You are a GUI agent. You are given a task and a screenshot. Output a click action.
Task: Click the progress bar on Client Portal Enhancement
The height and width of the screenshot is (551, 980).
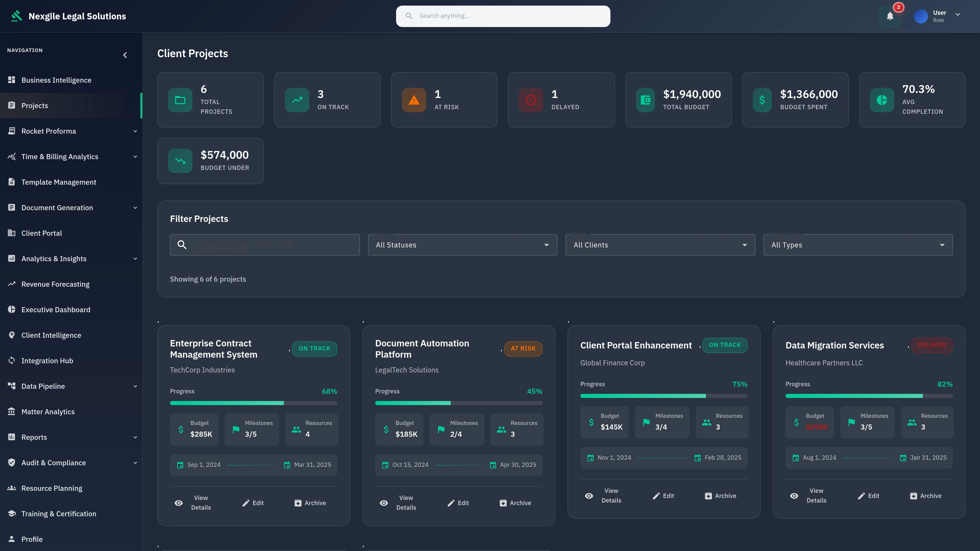(664, 396)
